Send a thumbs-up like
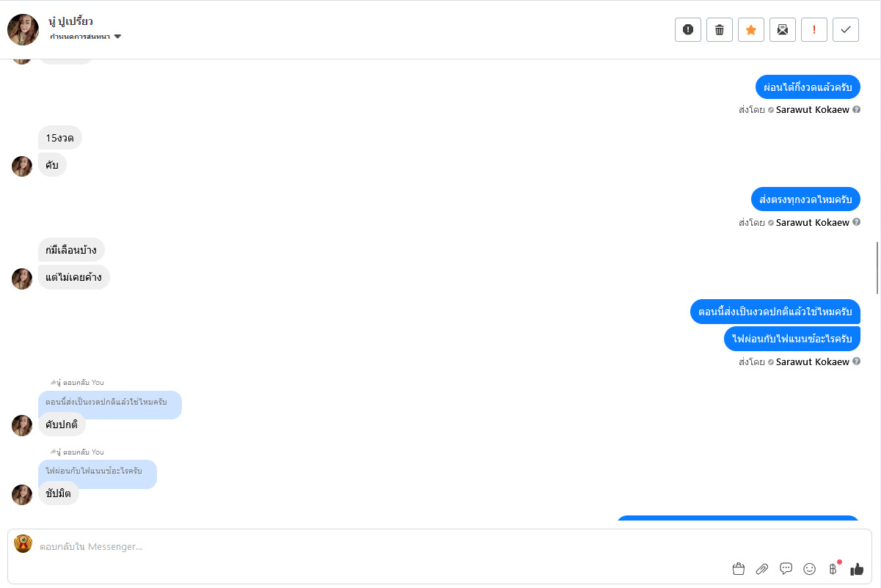 [857, 569]
